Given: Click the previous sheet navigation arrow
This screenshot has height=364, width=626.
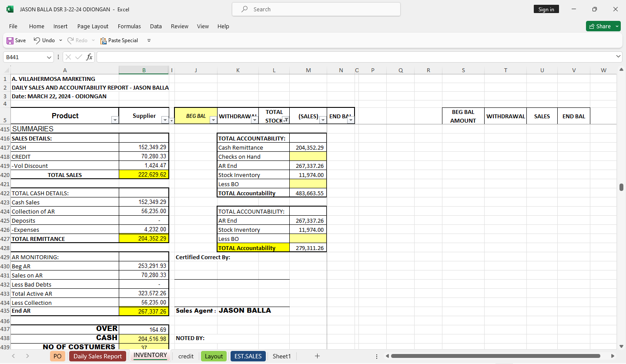Looking at the screenshot, I should (x=13, y=356).
